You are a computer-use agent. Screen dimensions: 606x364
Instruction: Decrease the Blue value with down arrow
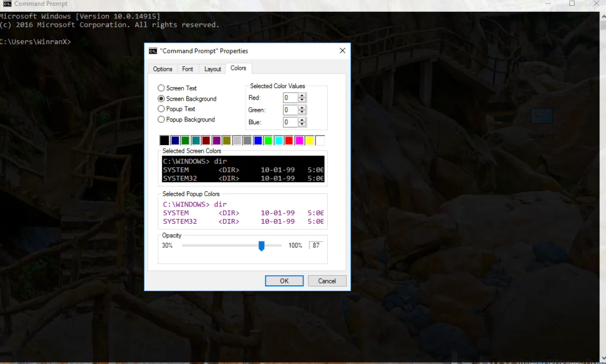(x=302, y=125)
